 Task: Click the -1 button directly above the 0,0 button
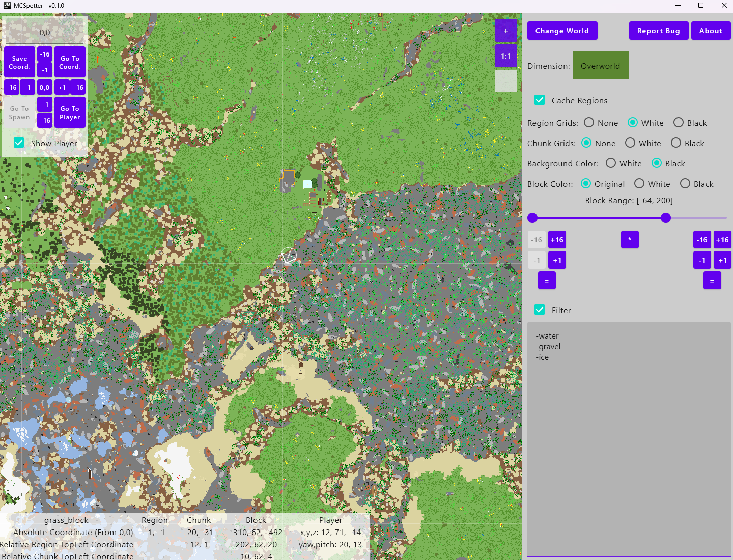pyautogui.click(x=45, y=70)
